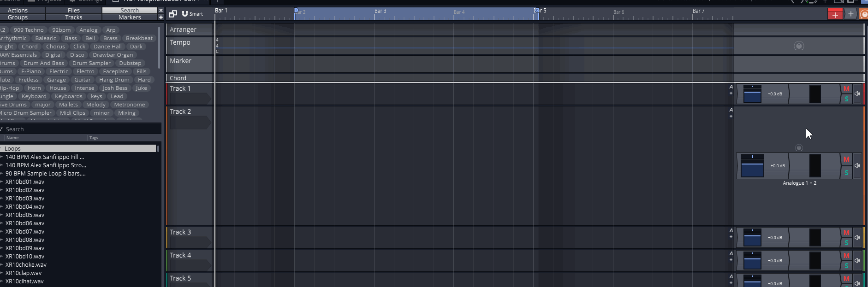Filter by the 909 Techno tag

[x=29, y=30]
